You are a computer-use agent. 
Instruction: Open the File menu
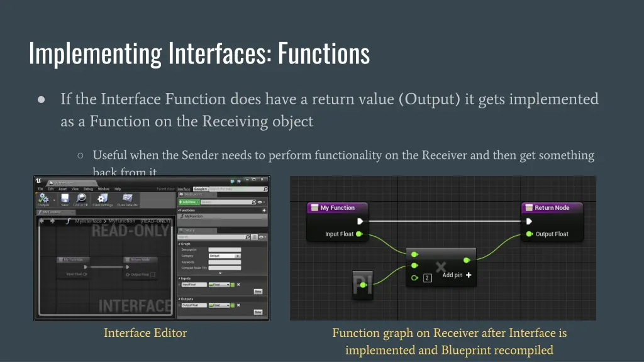click(40, 189)
